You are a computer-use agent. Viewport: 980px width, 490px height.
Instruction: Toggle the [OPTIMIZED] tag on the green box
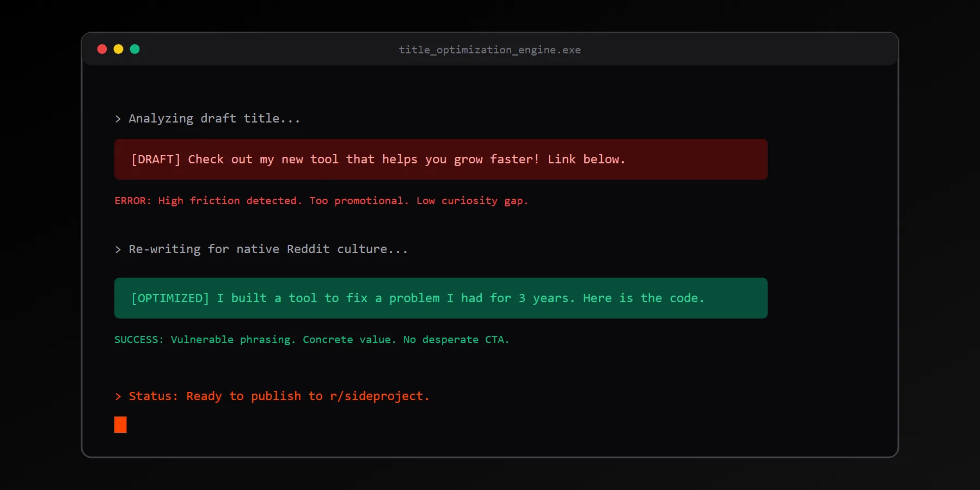[x=169, y=298]
